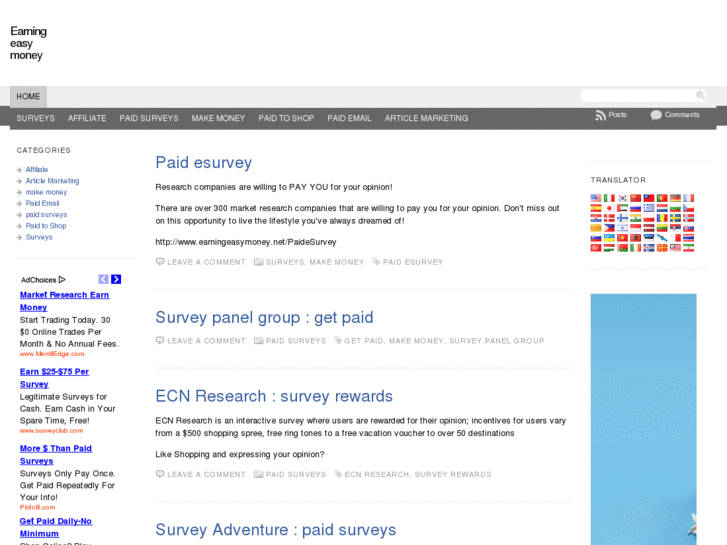Translate page using Japan flag
Viewport: 727px width, 545px height.
pyautogui.click(x=609, y=208)
